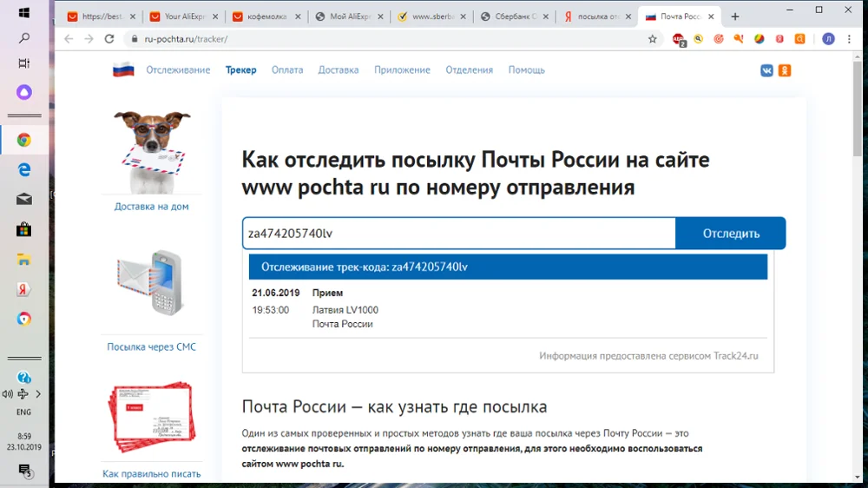868x488 pixels.
Task: Open Task View in the taskbar
Action: [x=23, y=63]
